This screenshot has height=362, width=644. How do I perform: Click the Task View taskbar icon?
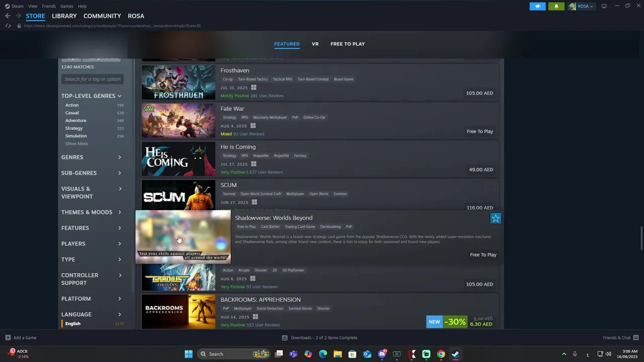pos(279,354)
